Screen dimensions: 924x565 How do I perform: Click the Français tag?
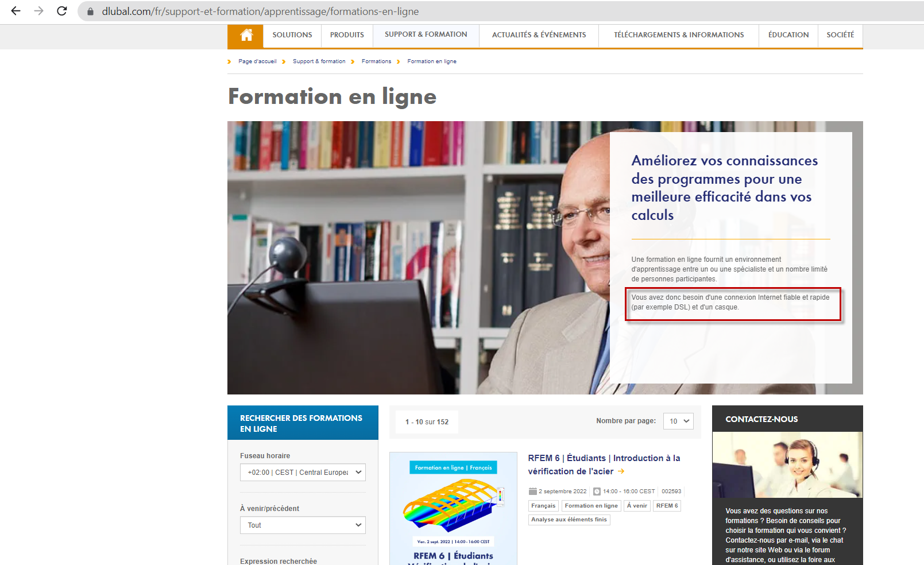543,506
